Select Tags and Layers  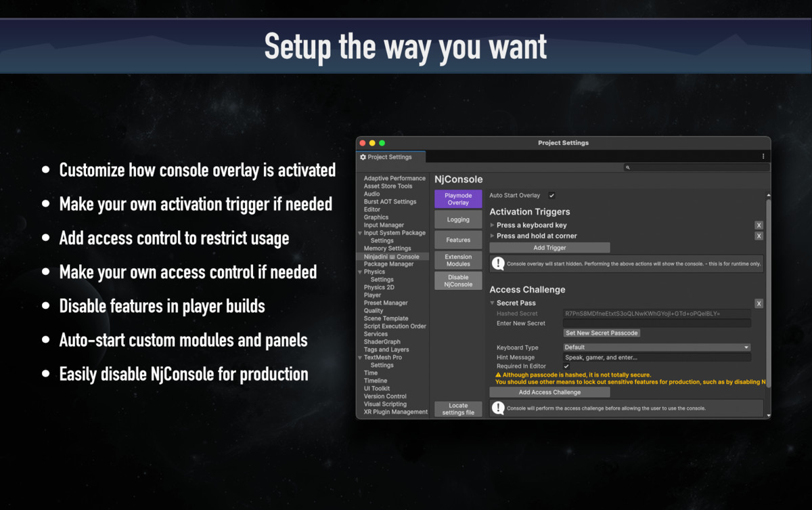[x=386, y=350]
